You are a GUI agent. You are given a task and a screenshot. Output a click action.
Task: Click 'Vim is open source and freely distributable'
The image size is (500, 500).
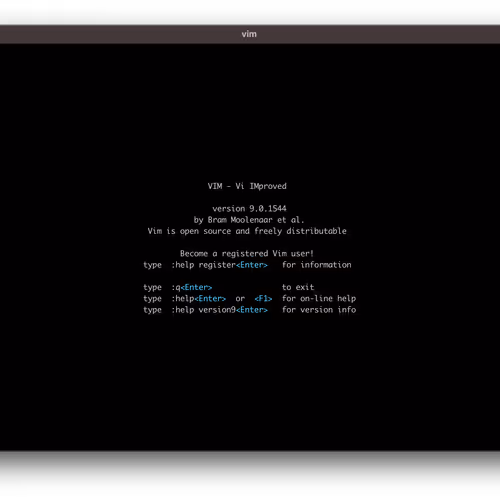point(247,231)
